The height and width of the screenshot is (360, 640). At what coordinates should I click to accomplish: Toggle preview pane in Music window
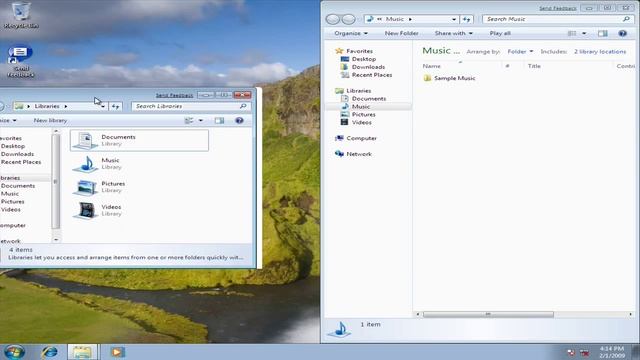tap(602, 33)
